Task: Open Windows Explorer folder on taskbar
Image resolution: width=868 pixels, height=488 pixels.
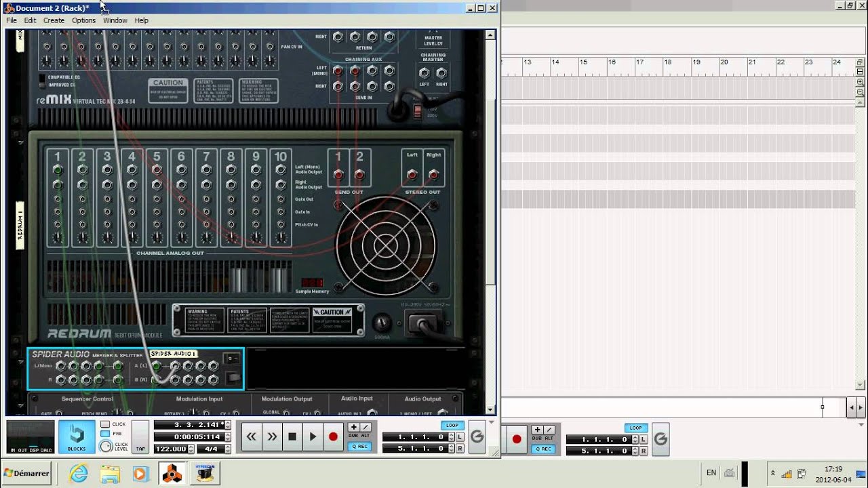Action: coord(110,473)
